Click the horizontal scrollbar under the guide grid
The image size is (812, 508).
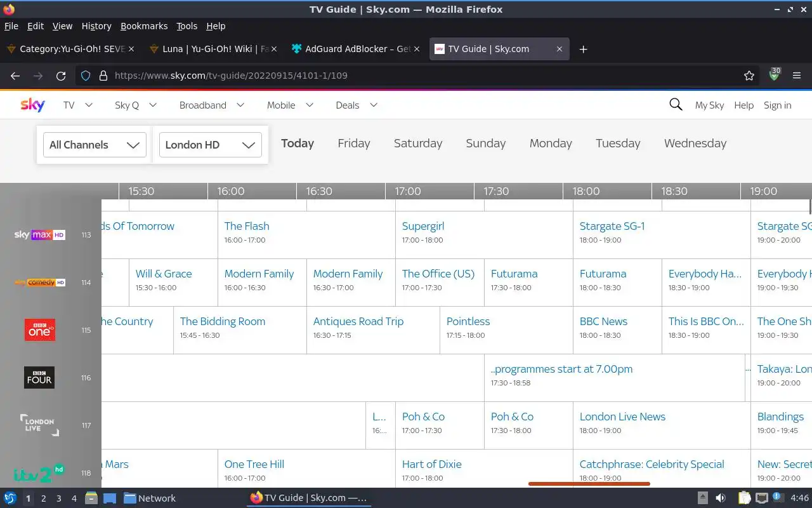[x=589, y=484]
